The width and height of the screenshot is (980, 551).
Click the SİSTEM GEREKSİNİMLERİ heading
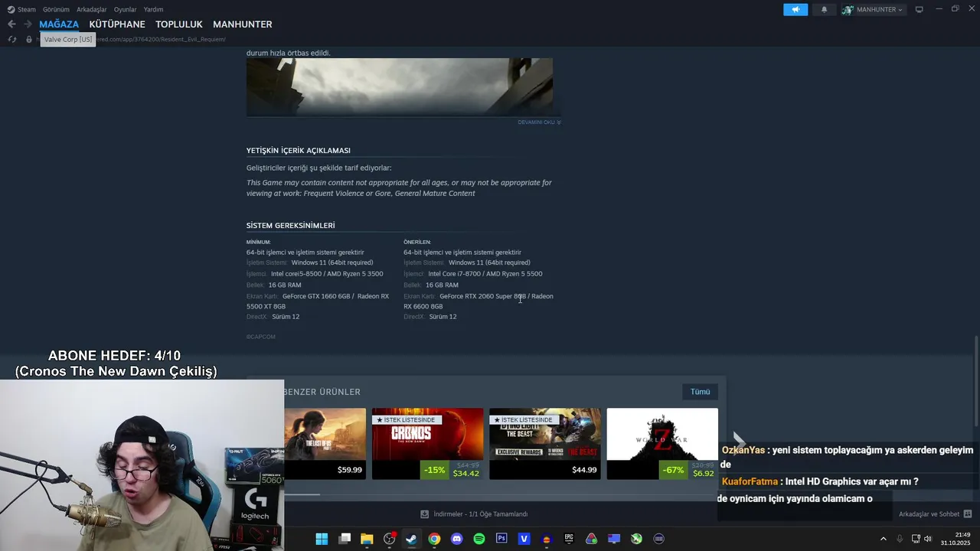[290, 226]
